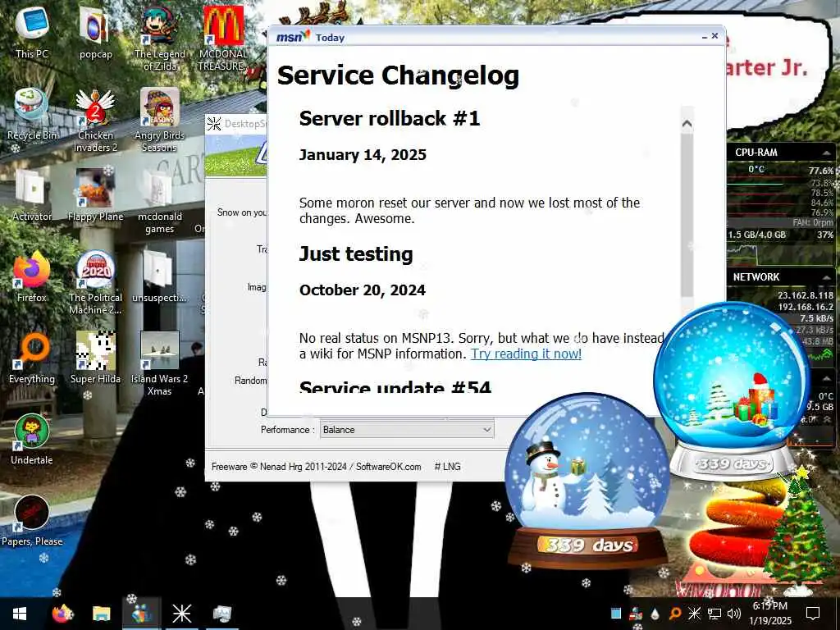Open the mcdonald games folder icon
This screenshot has width=840, height=630.
tap(159, 200)
